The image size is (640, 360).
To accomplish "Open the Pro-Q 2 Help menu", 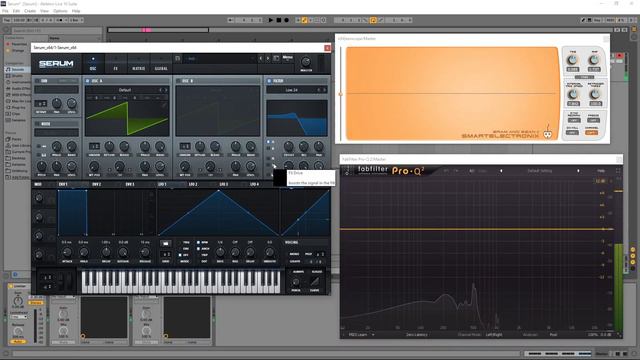I will coord(601,171).
